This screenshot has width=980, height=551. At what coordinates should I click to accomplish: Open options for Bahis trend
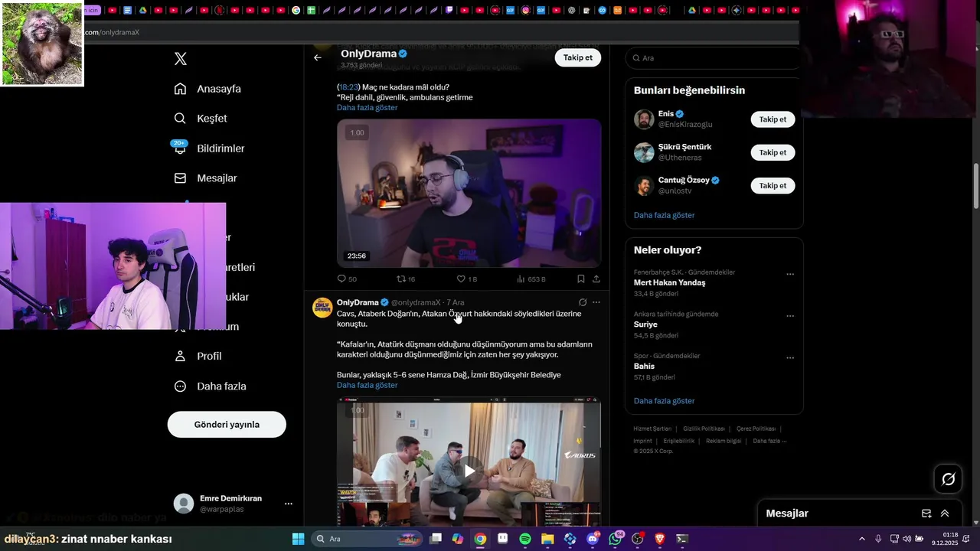pos(790,357)
